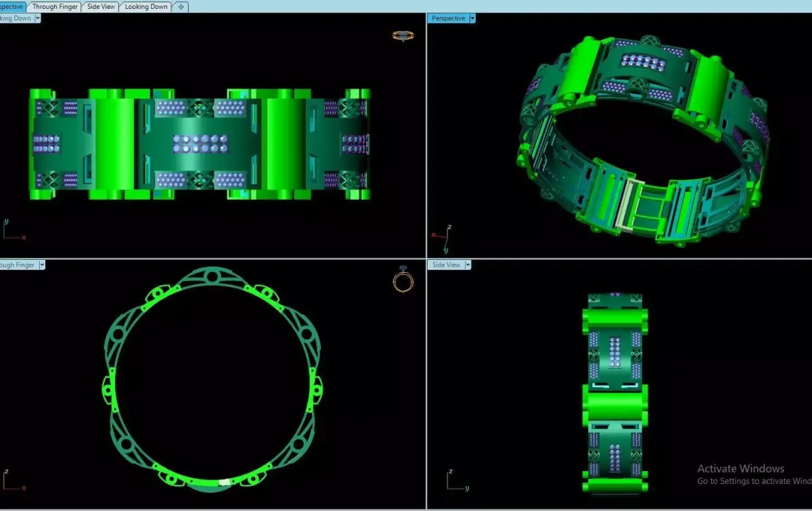Select the active Perspective tab at top
Image resolution: width=812 pixels, height=511 pixels.
click(x=13, y=7)
